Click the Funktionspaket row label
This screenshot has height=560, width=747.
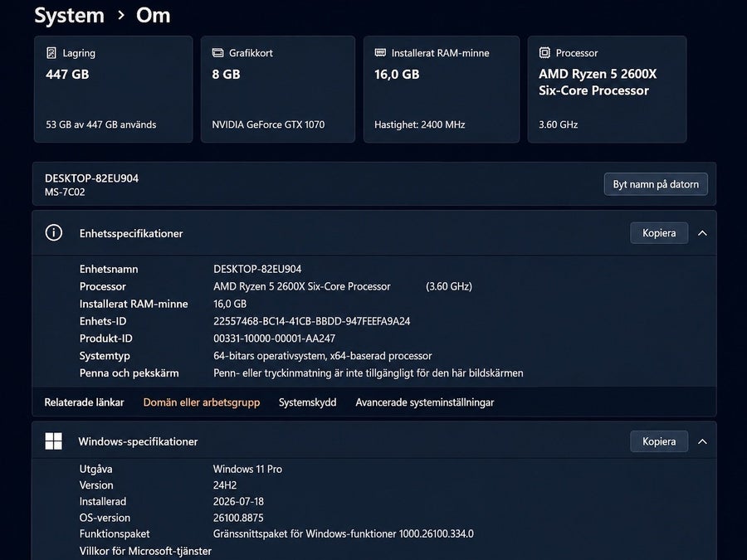click(x=115, y=533)
